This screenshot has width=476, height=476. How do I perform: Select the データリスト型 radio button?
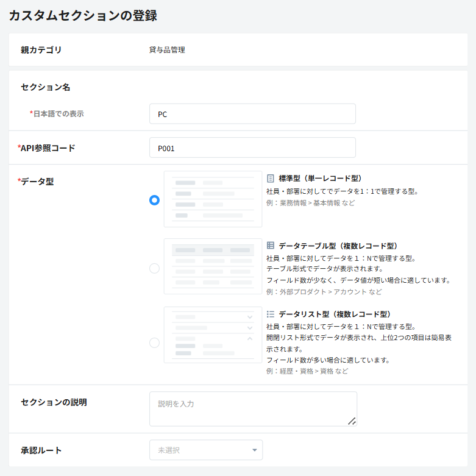[155, 343]
